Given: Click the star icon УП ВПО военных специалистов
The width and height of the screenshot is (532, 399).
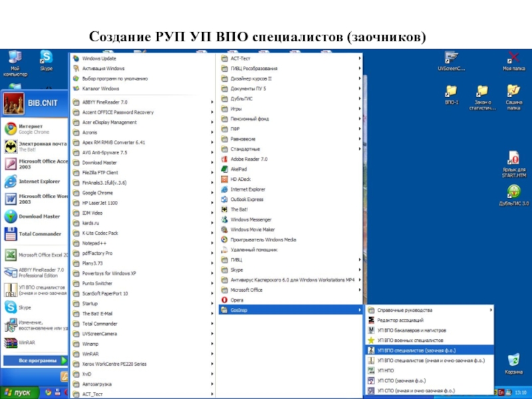Looking at the screenshot, I should [x=371, y=340].
